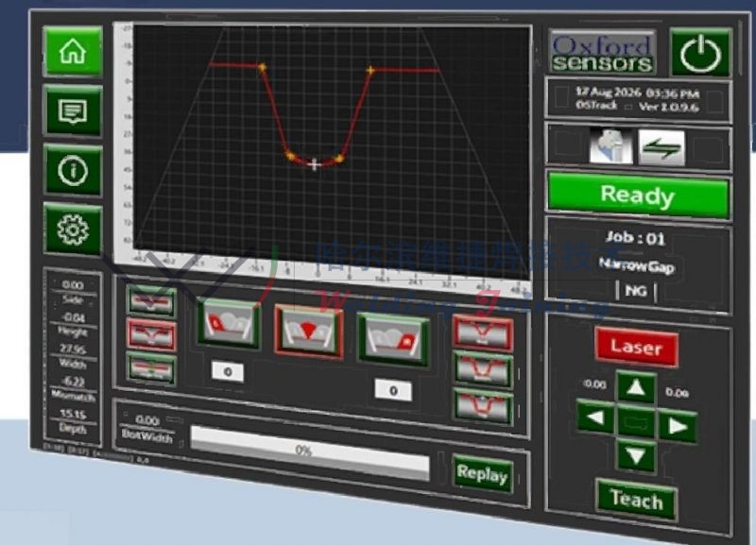This screenshot has width=756, height=545.
Task: Click the info icon button
Action: tap(73, 170)
